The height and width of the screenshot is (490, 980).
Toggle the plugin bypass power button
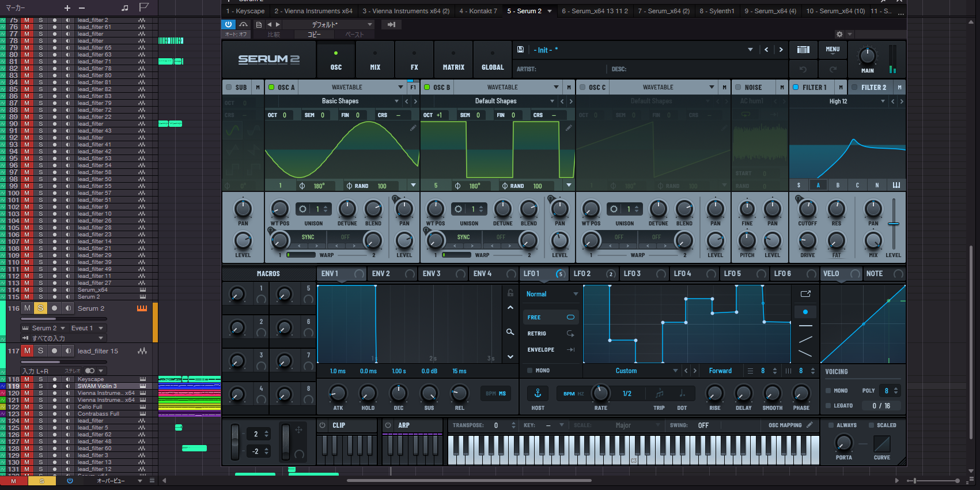[228, 24]
